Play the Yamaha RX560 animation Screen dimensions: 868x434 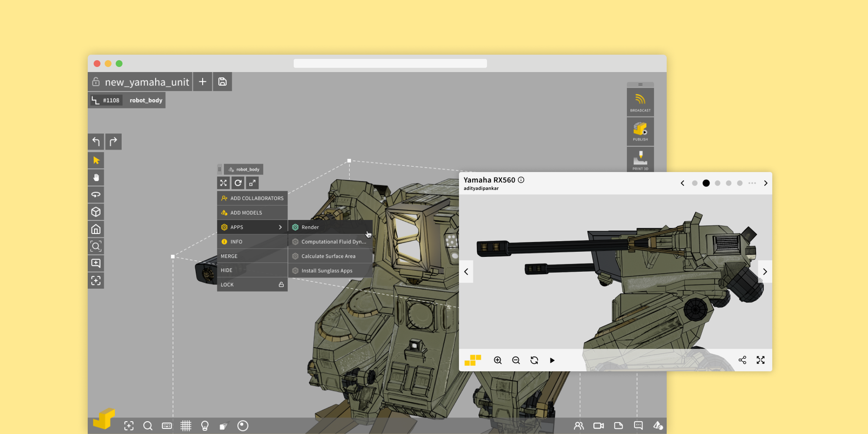tap(552, 360)
